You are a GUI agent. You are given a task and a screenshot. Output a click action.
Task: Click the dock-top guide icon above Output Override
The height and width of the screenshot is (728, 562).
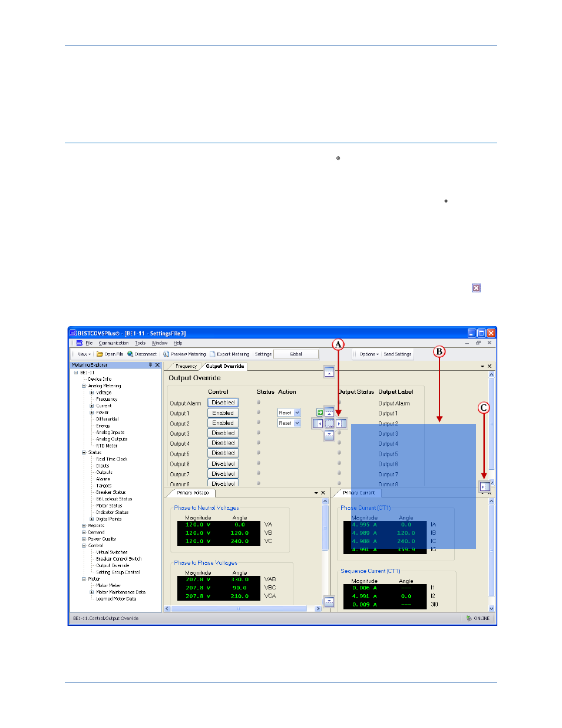click(x=329, y=372)
